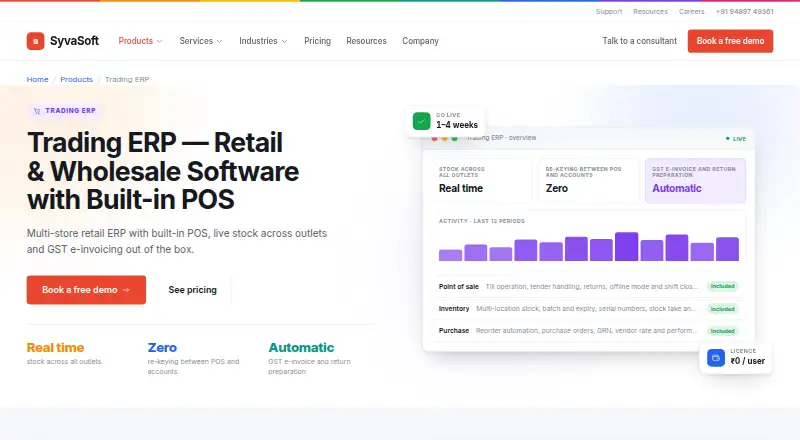Click the phone number +91 94897 49361

click(x=744, y=11)
